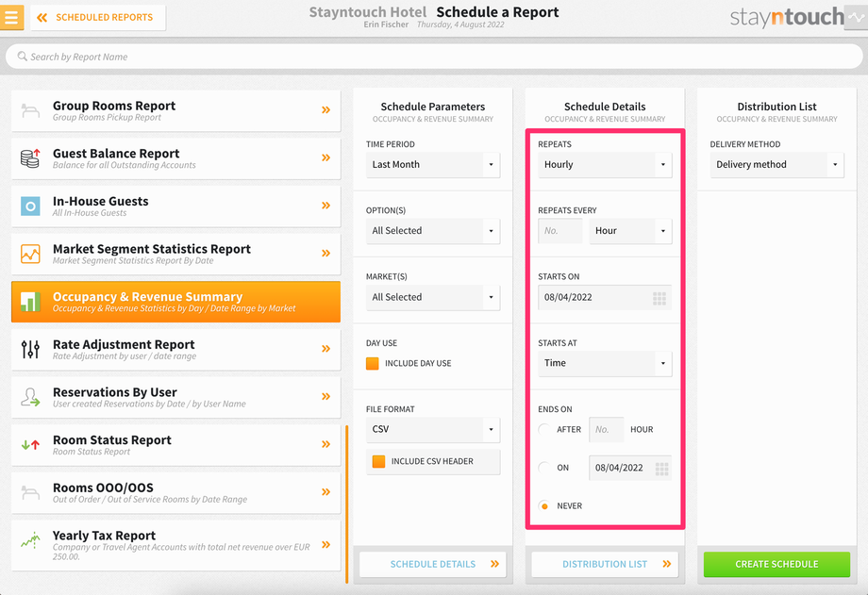The height and width of the screenshot is (595, 868).
Task: Click the Group Rooms Report bed icon
Action: coord(30,110)
